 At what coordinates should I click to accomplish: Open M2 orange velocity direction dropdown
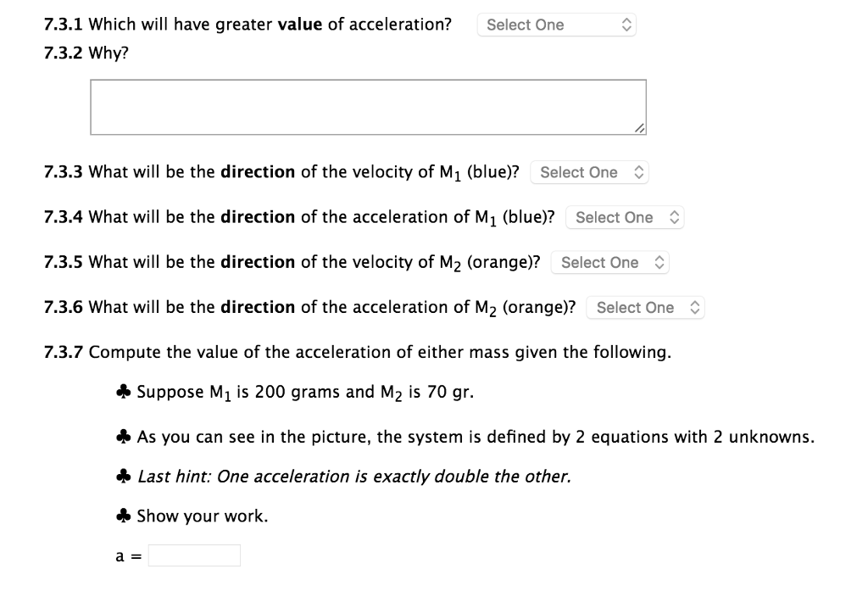tap(609, 262)
